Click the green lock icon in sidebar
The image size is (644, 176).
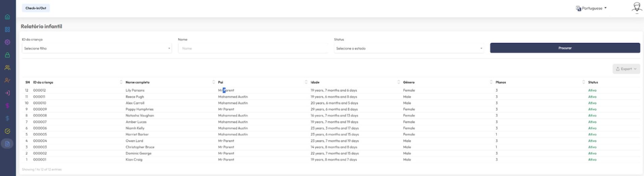pyautogui.click(x=7, y=55)
